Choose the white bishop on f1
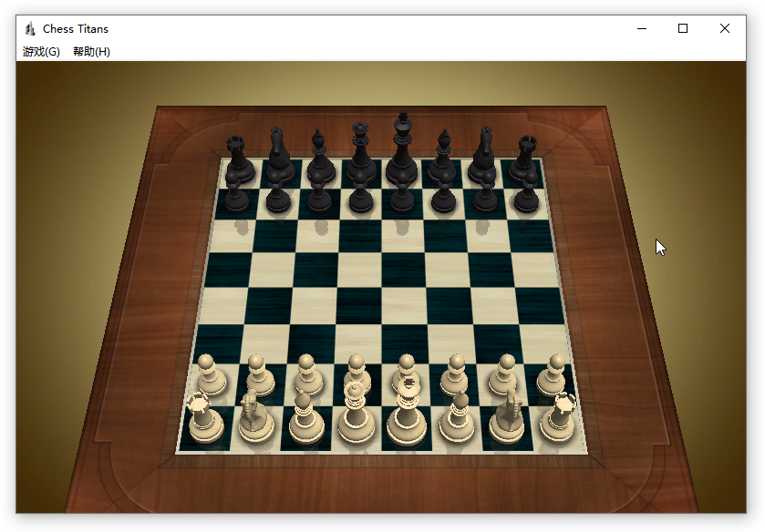Image resolution: width=765 pixels, height=532 pixels. point(457,417)
